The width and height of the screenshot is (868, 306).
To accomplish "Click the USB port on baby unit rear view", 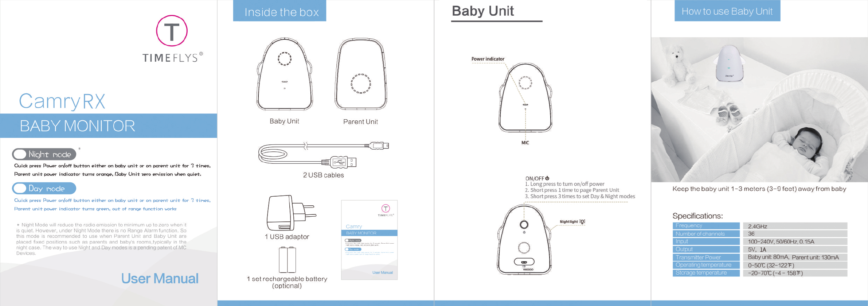I will [524, 262].
